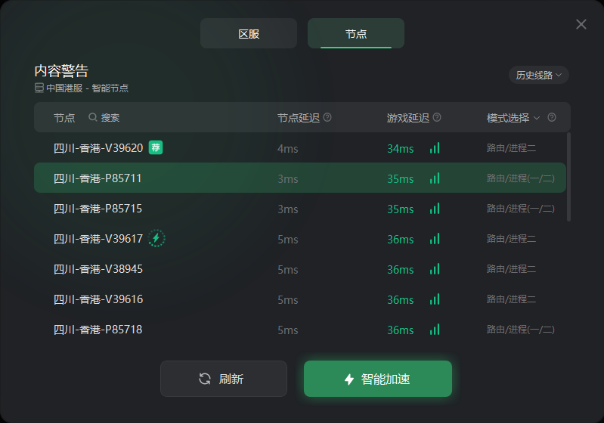
Task: Click the help icon beside 节点延迟
Action: [x=327, y=117]
